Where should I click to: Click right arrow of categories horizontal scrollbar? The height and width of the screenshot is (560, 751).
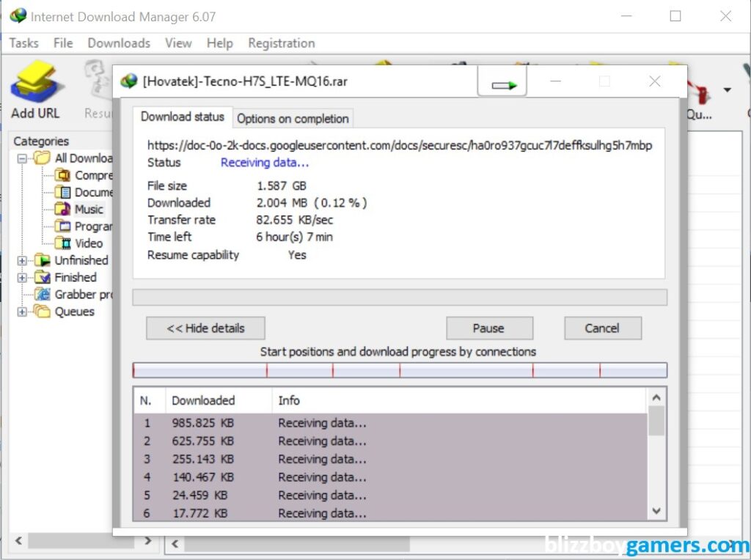coord(147,541)
